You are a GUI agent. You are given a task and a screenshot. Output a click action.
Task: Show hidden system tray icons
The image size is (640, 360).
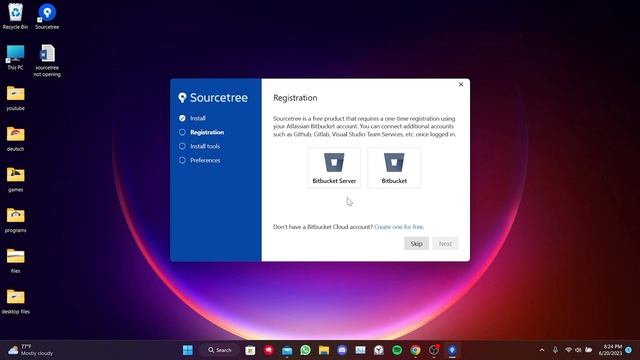pyautogui.click(x=542, y=350)
